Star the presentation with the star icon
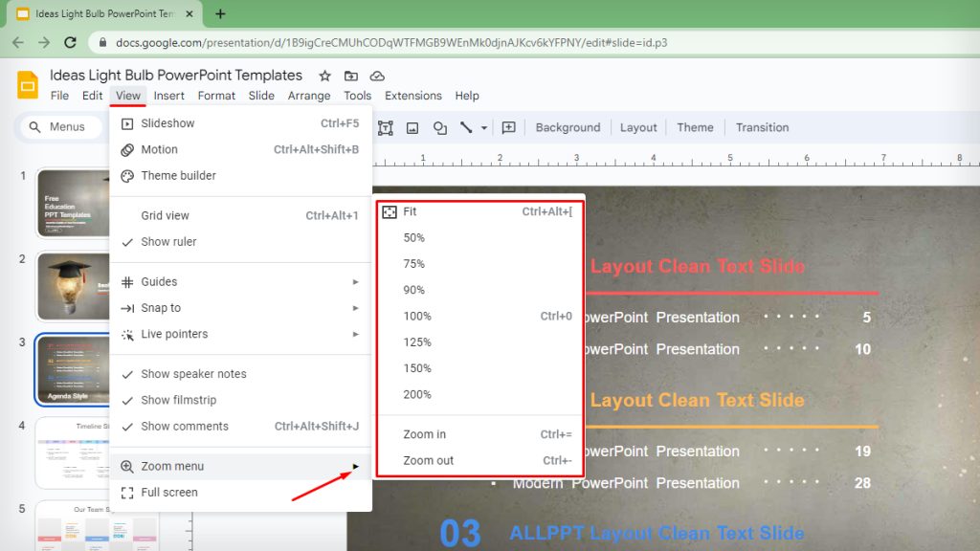 click(x=324, y=76)
